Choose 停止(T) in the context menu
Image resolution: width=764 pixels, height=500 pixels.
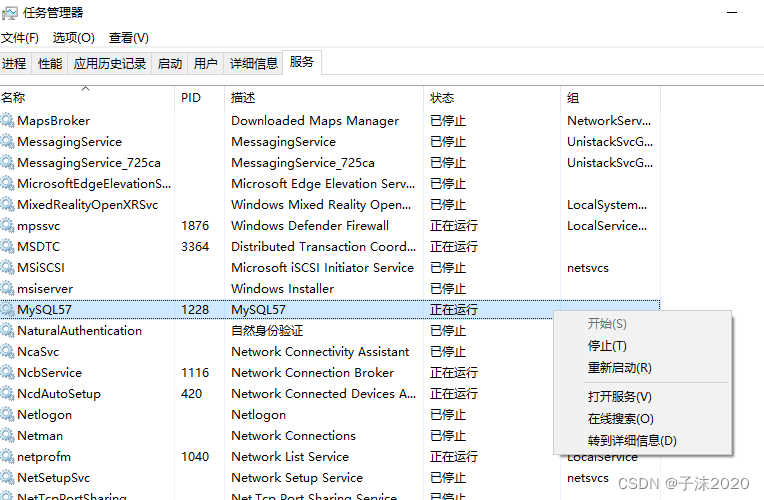point(607,346)
